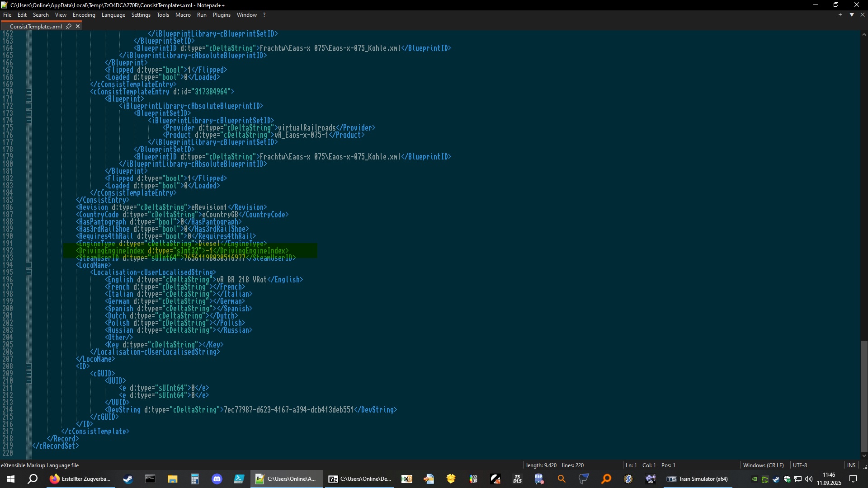Screen dimensions: 868x488
Task: Collapse the LocoName fold at line 194
Action: click(29, 265)
